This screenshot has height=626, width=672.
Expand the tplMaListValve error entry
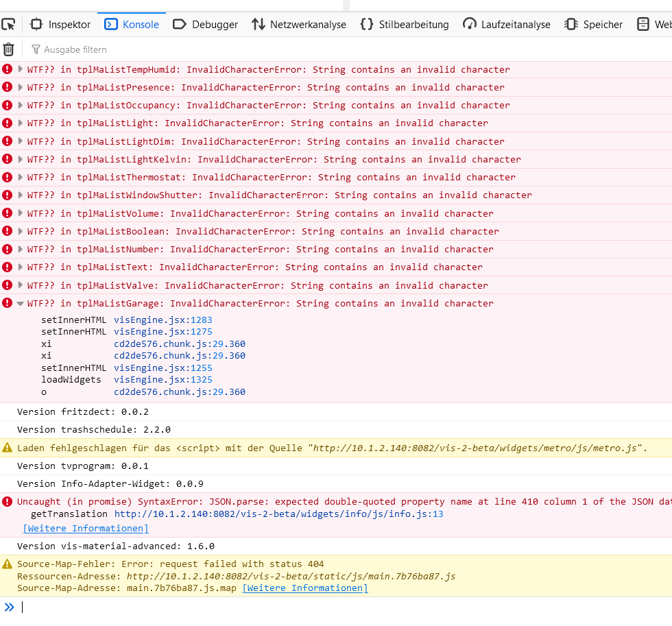click(x=21, y=285)
